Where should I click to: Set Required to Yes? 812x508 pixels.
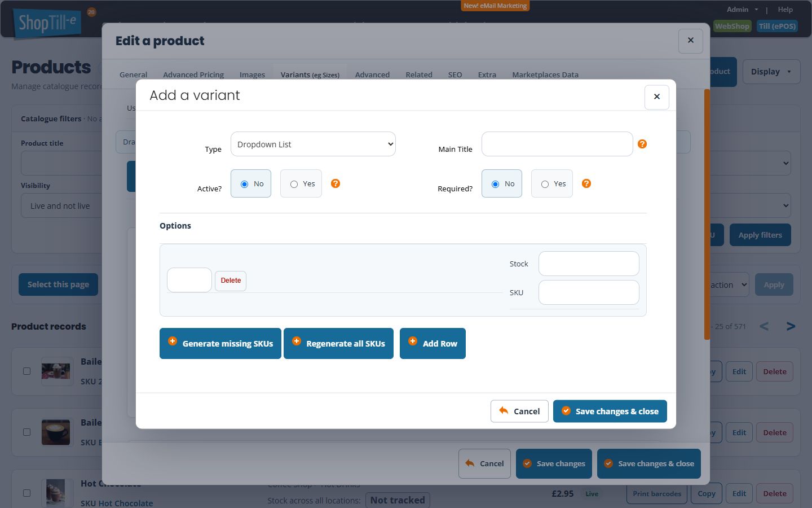tap(552, 183)
